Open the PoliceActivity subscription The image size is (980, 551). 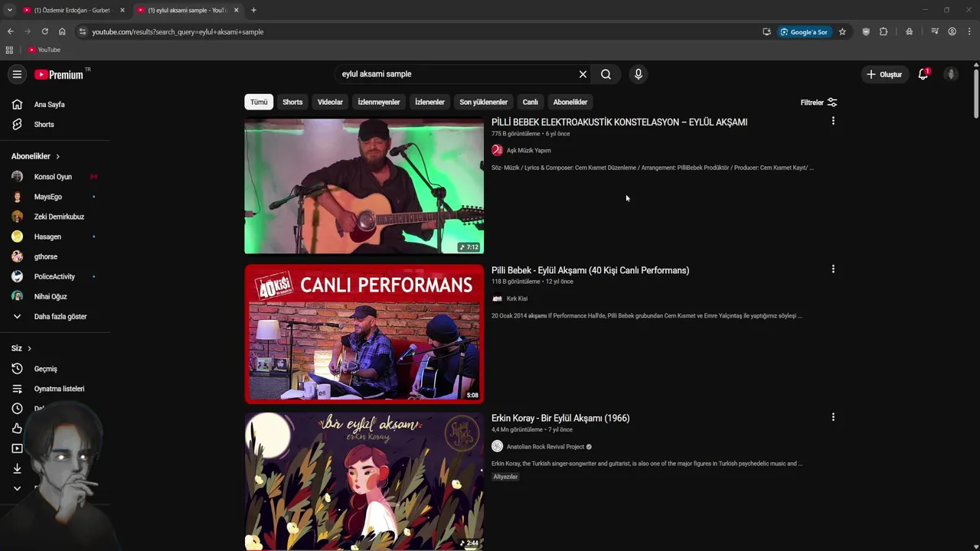(x=55, y=276)
